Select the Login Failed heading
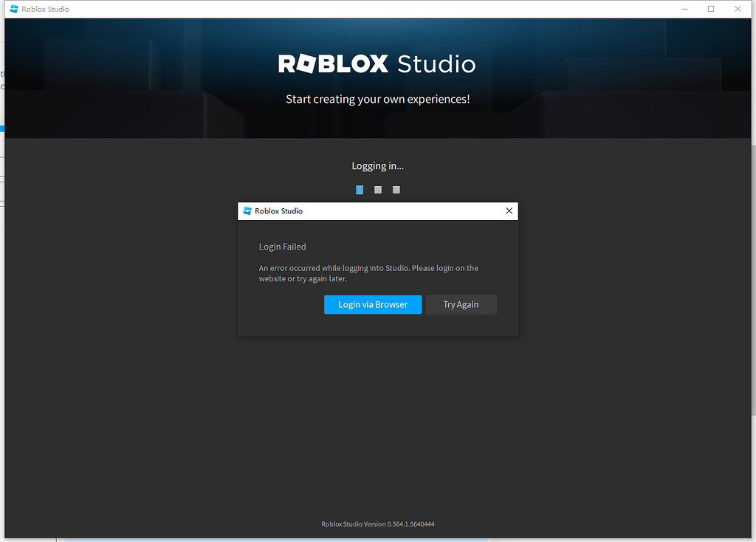 click(x=282, y=247)
